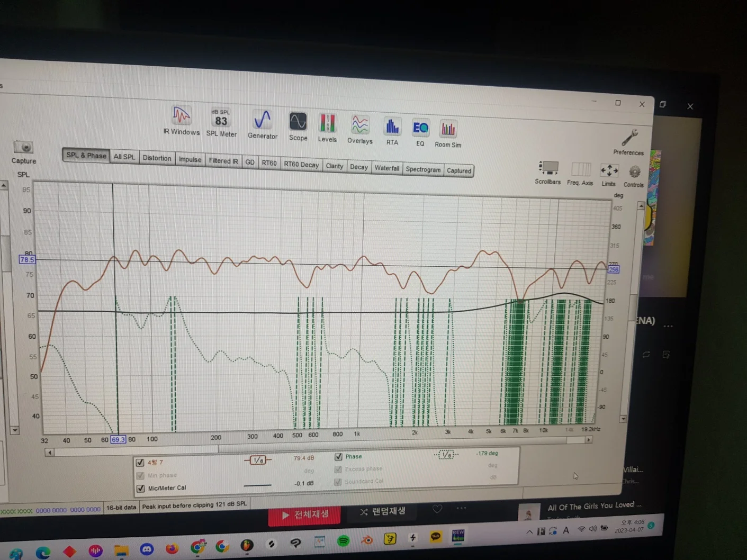Click the All Of The Girls You Loved track

click(595, 506)
